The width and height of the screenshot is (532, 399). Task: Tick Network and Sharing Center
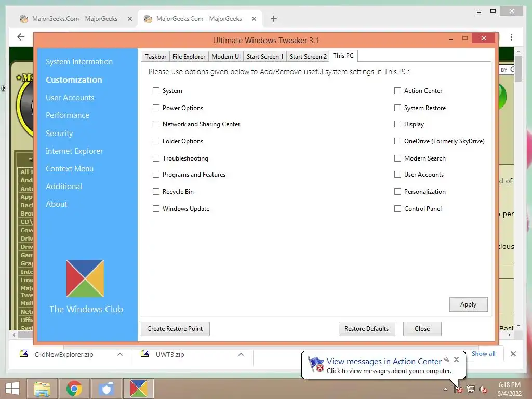pos(156,124)
